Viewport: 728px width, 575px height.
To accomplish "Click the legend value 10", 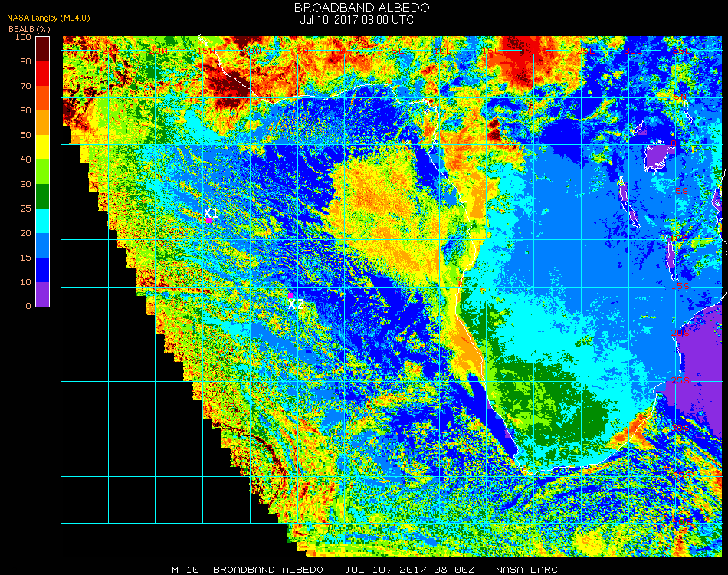I will tap(25, 282).
